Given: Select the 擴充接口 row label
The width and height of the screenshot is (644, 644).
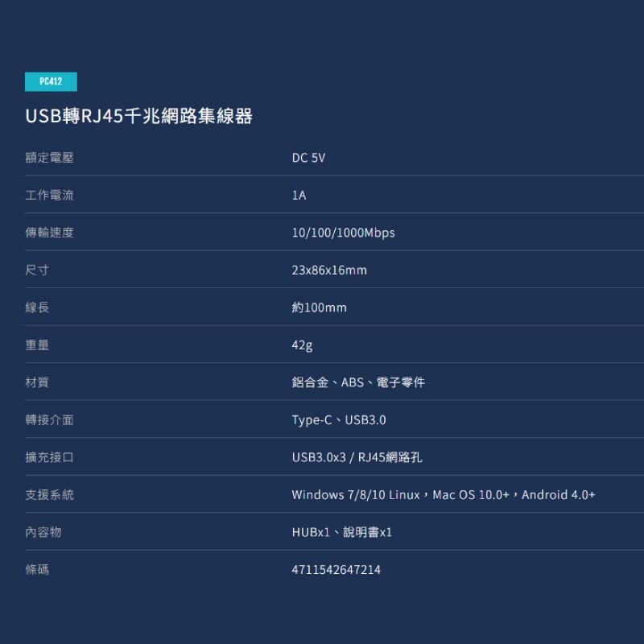Looking at the screenshot, I should pyautogui.click(x=49, y=457).
